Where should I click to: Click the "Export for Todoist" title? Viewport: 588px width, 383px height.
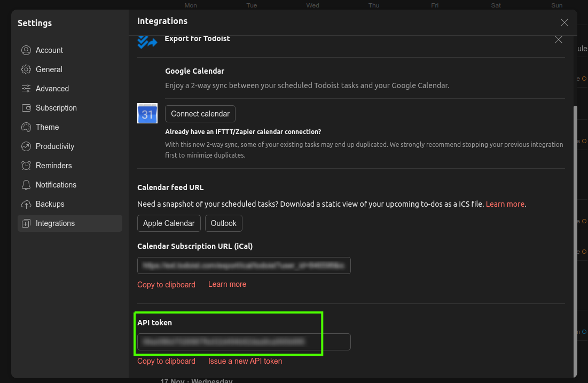pyautogui.click(x=197, y=38)
